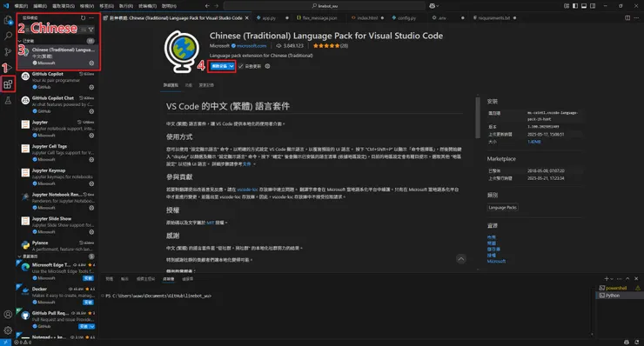
Task: Toggle the bottom panel visibility
Action: [x=584, y=6]
